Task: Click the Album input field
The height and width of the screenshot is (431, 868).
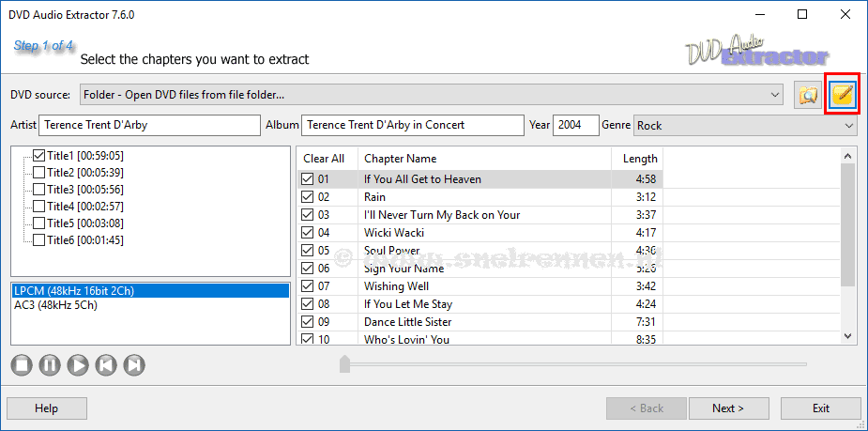Action: coord(412,125)
